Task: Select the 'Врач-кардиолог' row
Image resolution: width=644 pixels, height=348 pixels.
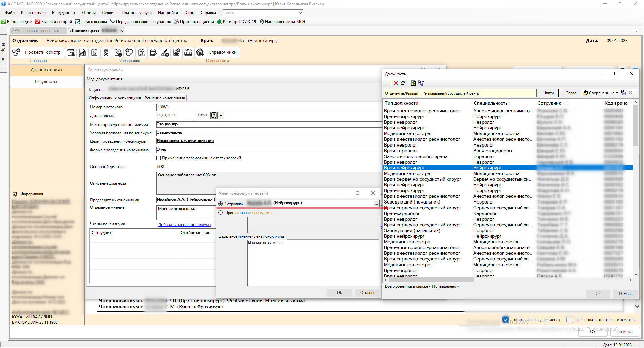Action: (508, 213)
